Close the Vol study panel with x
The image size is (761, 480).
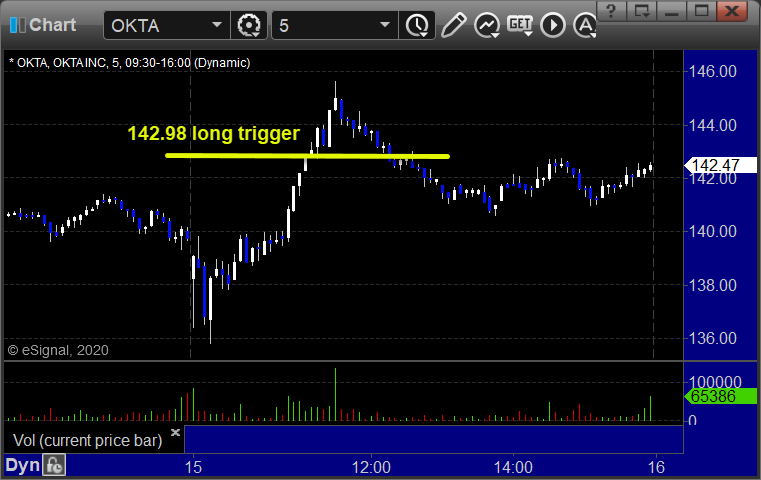(175, 432)
